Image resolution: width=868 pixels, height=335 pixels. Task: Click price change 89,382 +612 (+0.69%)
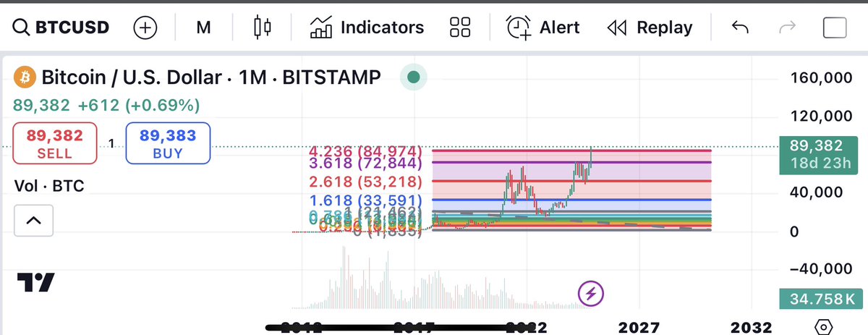click(x=106, y=105)
